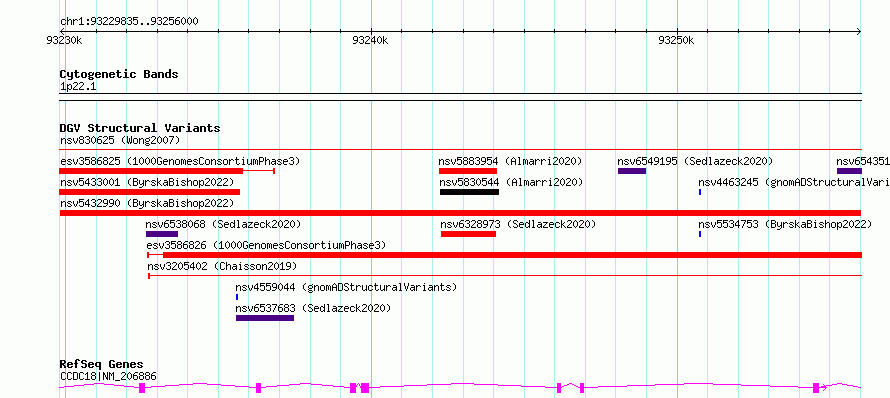
Task: Click the nsv5534753 (ByrskaBishop2022) label
Action: click(x=785, y=224)
